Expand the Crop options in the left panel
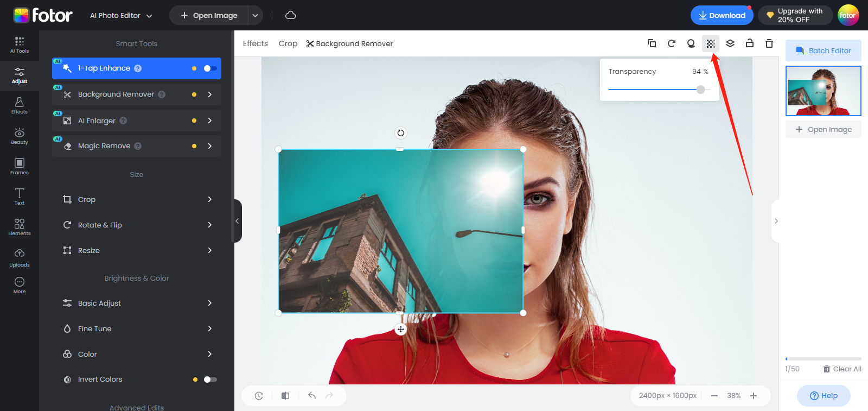The height and width of the screenshot is (411, 868). coord(137,199)
